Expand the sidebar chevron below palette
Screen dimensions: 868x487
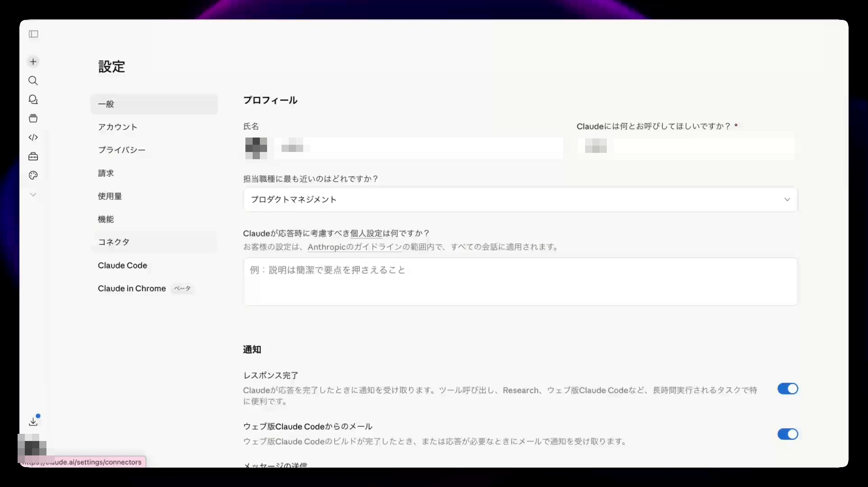(33, 195)
